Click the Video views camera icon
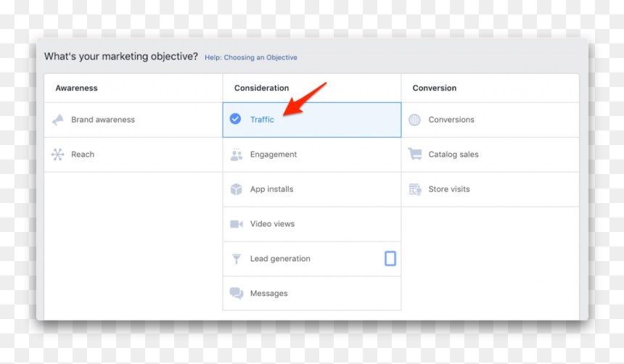This screenshot has width=624, height=364. tap(237, 224)
